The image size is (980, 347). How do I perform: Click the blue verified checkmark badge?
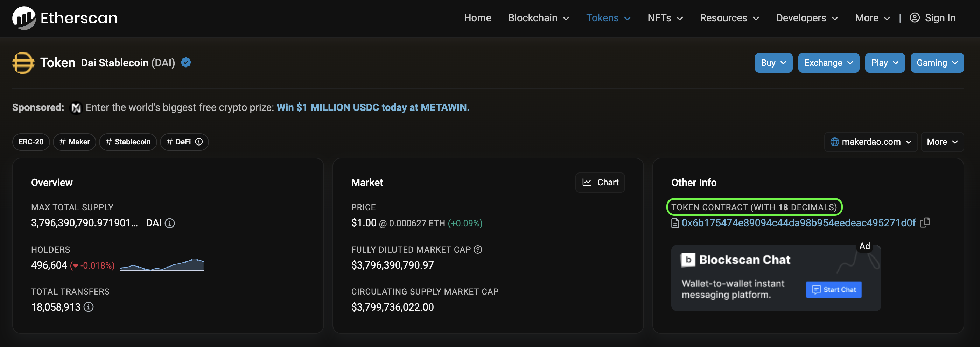pyautogui.click(x=185, y=62)
